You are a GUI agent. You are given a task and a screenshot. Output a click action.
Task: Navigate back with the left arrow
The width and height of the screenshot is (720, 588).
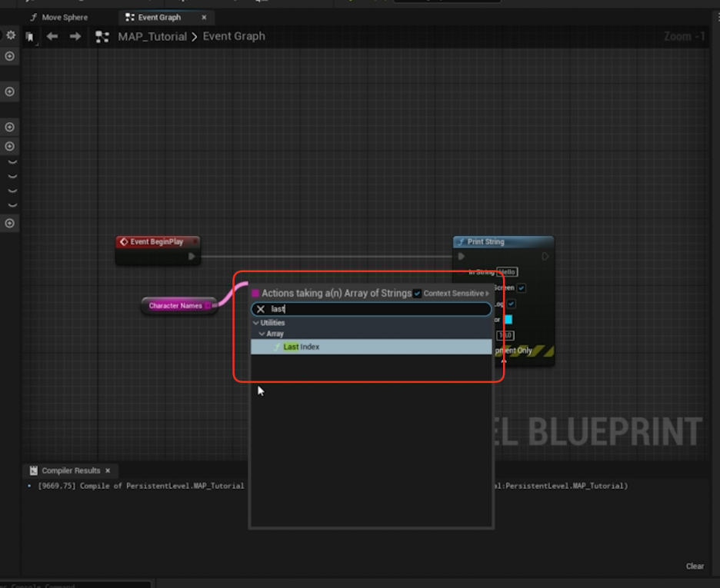52,36
